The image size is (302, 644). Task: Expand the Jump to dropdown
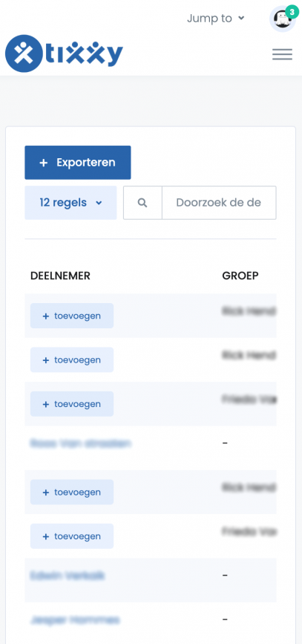click(216, 19)
